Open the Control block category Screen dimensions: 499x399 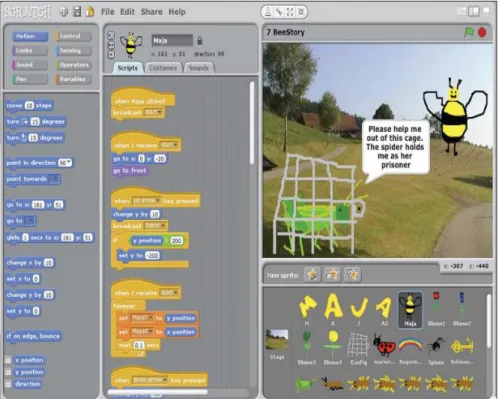[74, 36]
